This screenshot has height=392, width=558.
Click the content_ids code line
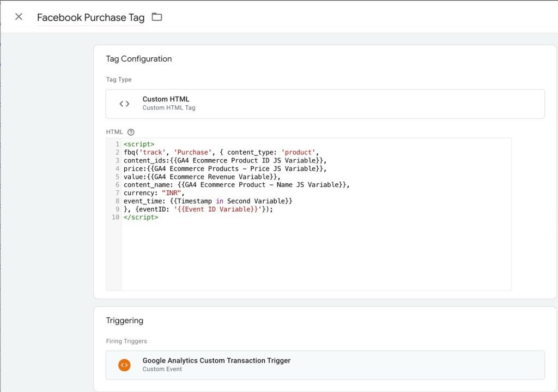tap(225, 161)
